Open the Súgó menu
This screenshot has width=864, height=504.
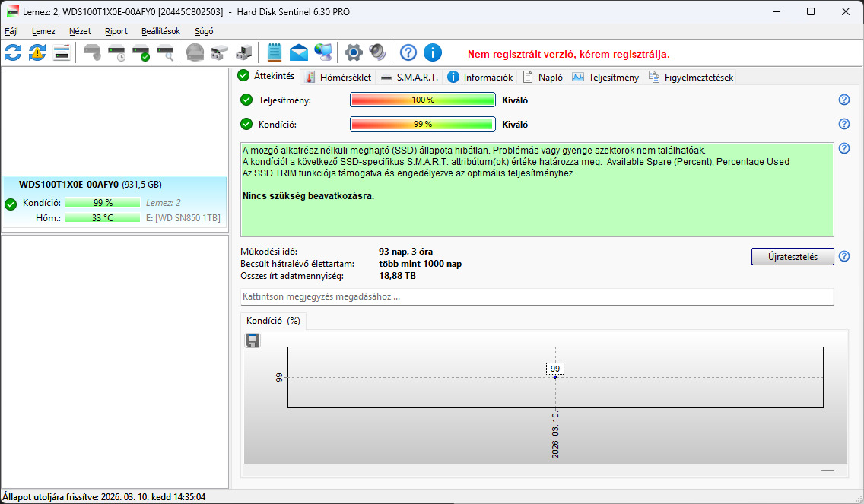pos(204,31)
